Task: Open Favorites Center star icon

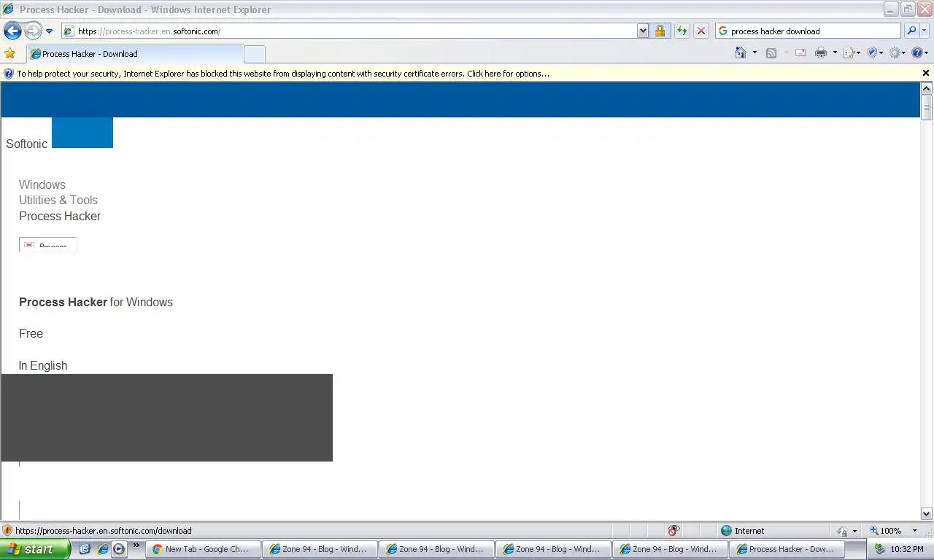Action: 9,53
